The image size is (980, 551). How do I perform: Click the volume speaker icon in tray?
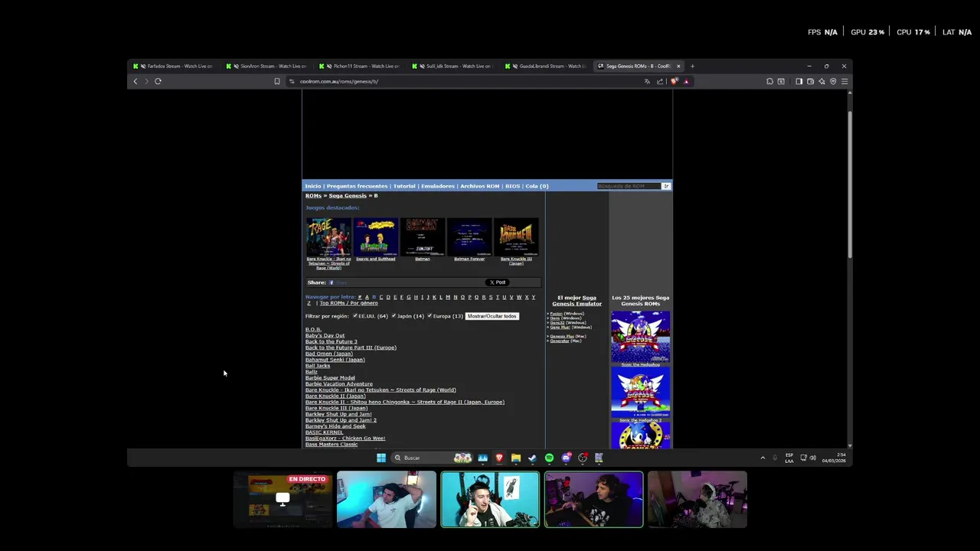coord(812,458)
